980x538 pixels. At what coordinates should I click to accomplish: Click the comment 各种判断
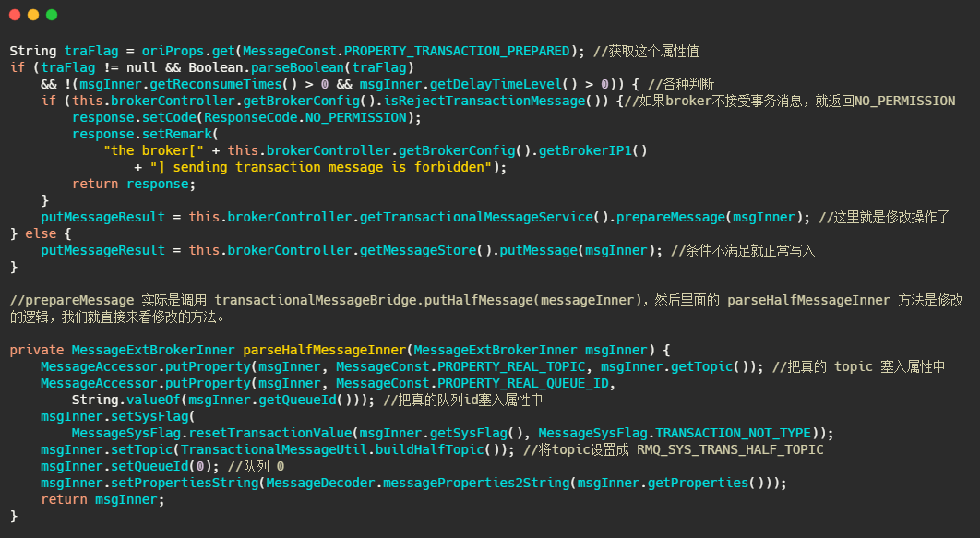coord(681,84)
